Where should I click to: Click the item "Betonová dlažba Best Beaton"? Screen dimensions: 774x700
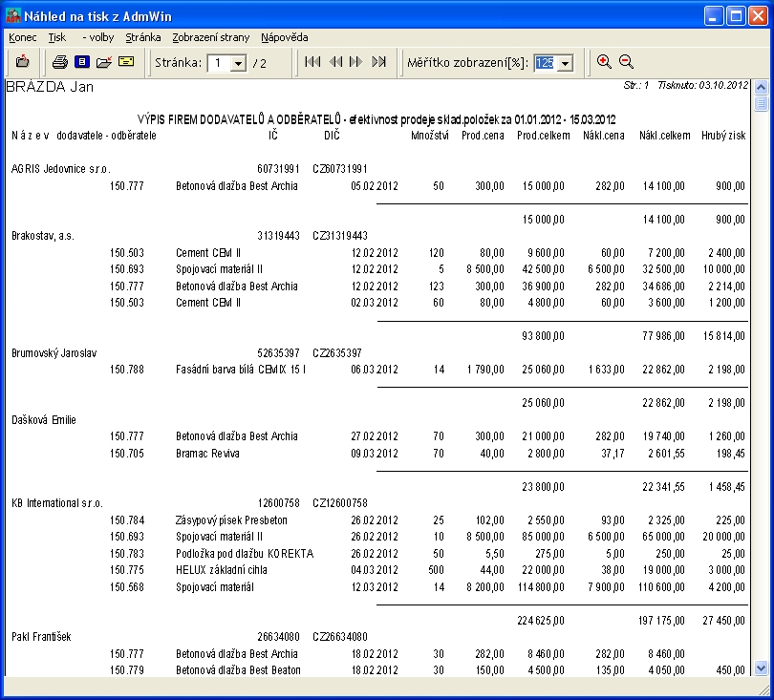coord(238,670)
